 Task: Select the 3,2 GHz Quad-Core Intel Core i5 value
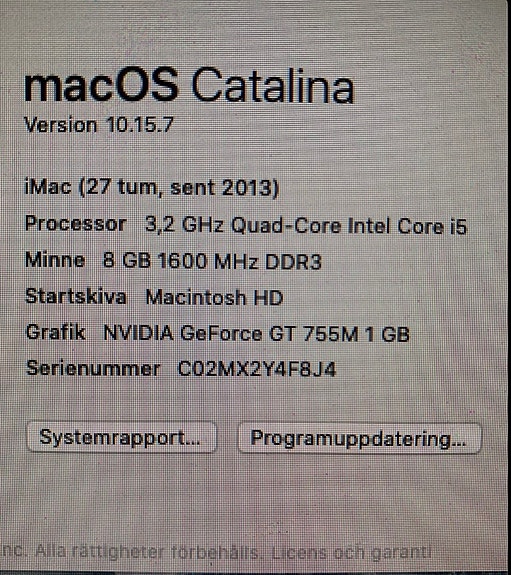306,225
